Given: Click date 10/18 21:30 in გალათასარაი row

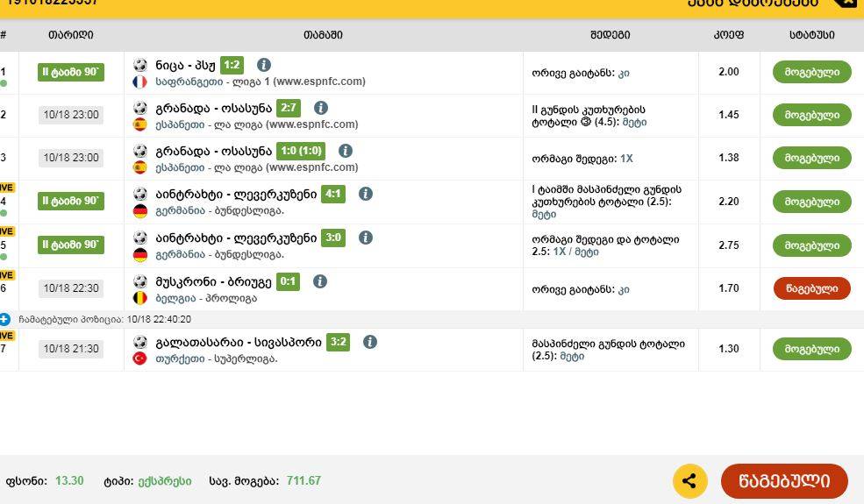Looking at the screenshot, I should coord(71,349).
